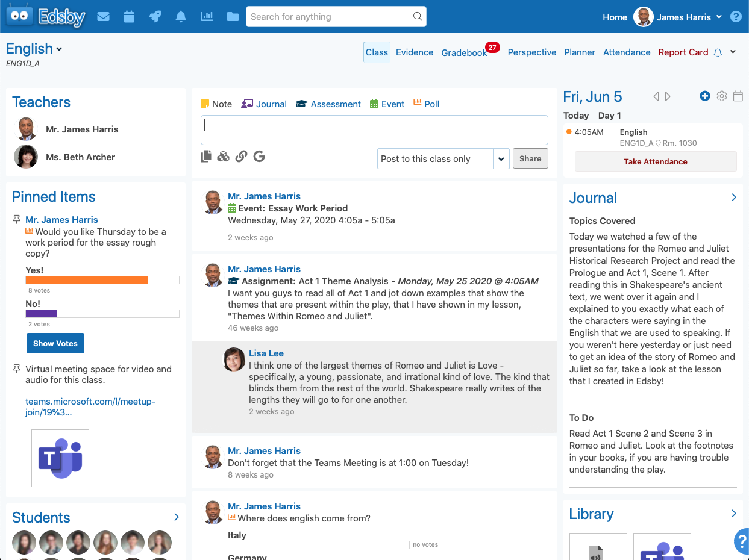Click the rocket launch icon
This screenshot has width=749, height=560.
coord(155,17)
